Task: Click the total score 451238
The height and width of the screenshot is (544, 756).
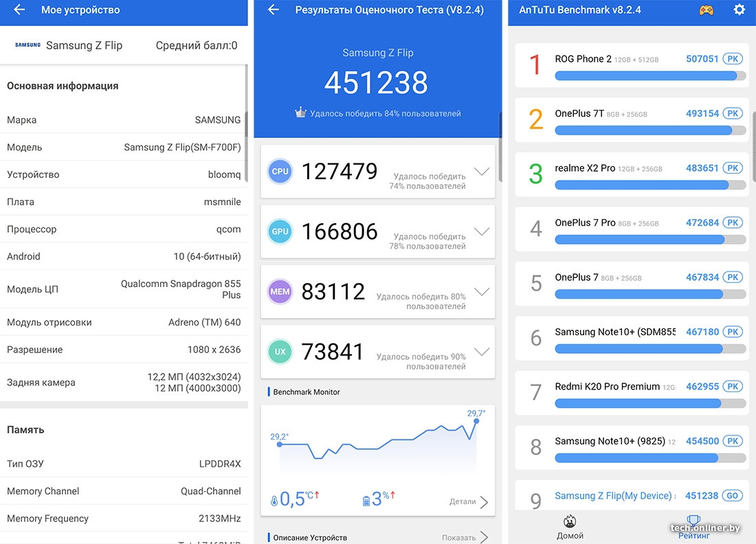Action: click(376, 82)
